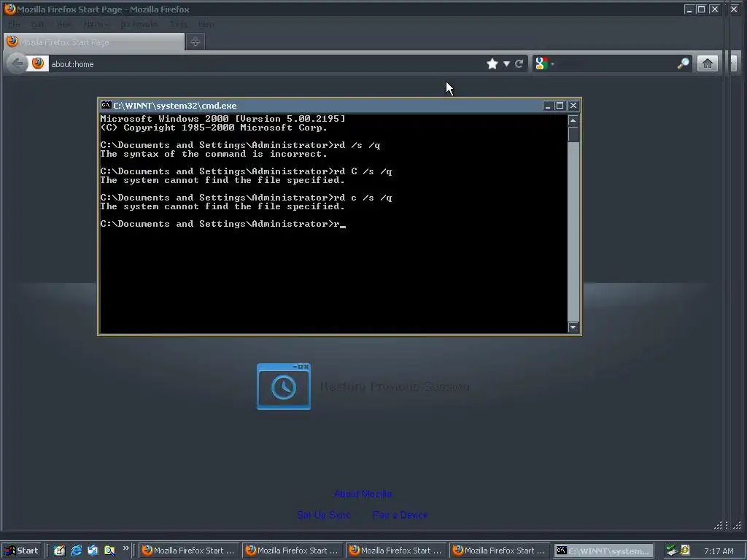Click the Firefox site identity icon beside about:home
The height and width of the screenshot is (560, 747).
pyautogui.click(x=38, y=63)
